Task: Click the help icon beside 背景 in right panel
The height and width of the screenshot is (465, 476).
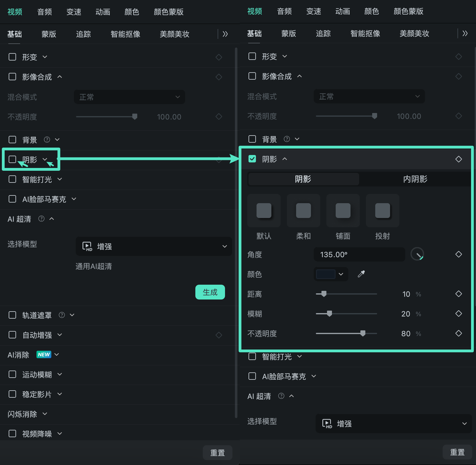Action: (x=287, y=139)
